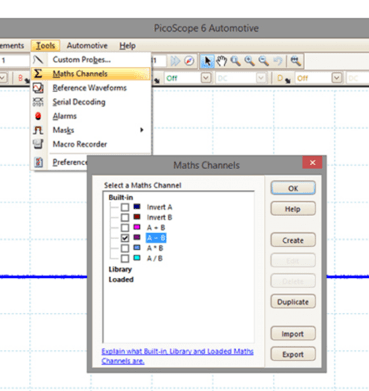This screenshot has width=369, height=391.
Task: Click the zoom-in magnifier icon
Action: pyautogui.click(x=249, y=61)
